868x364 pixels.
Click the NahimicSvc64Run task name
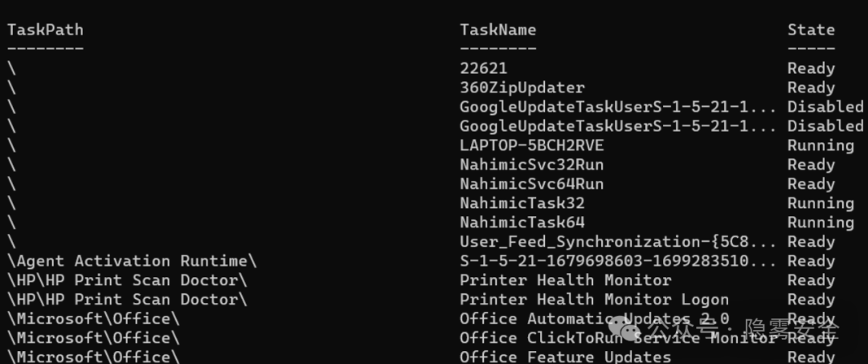(531, 185)
